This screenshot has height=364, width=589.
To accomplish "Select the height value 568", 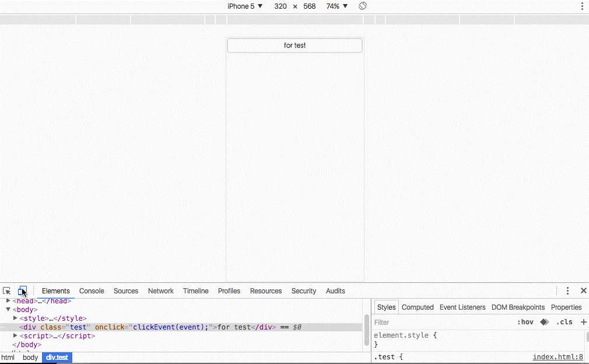I will tap(310, 6).
